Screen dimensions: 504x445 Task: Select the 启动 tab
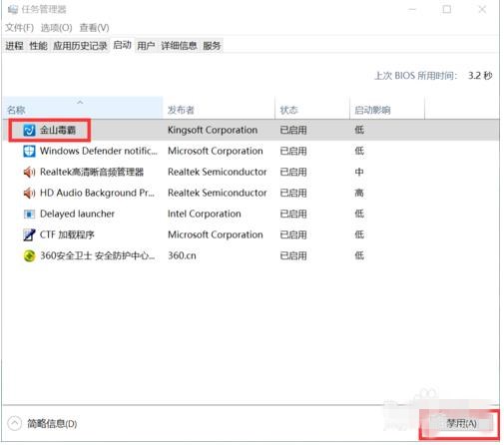click(x=122, y=45)
